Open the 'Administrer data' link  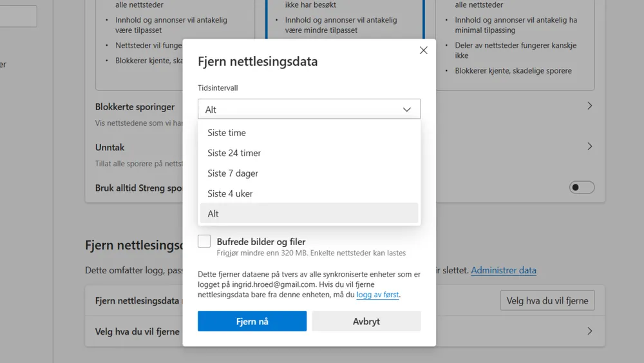(x=503, y=270)
